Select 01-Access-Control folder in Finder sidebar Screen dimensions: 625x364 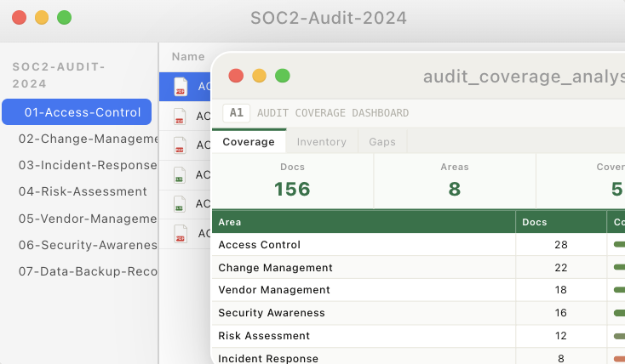point(77,112)
